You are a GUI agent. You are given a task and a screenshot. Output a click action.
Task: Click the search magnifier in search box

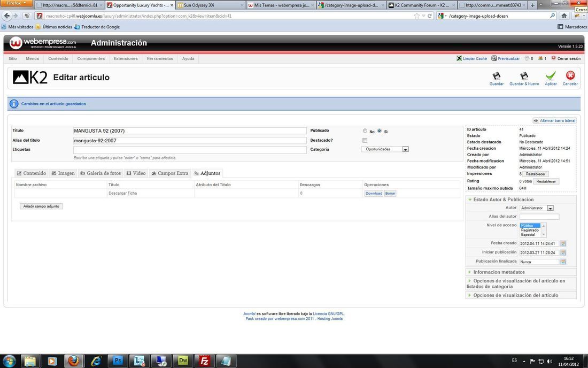(552, 16)
